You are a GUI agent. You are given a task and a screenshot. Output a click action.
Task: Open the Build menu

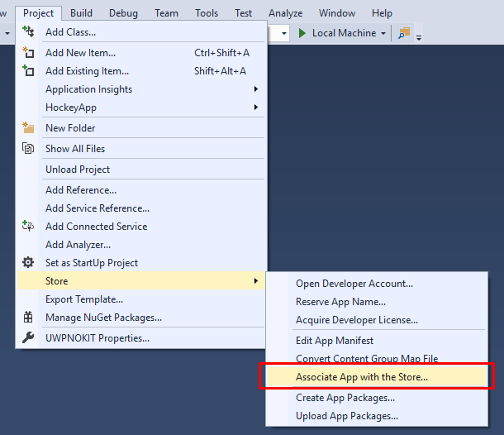81,13
